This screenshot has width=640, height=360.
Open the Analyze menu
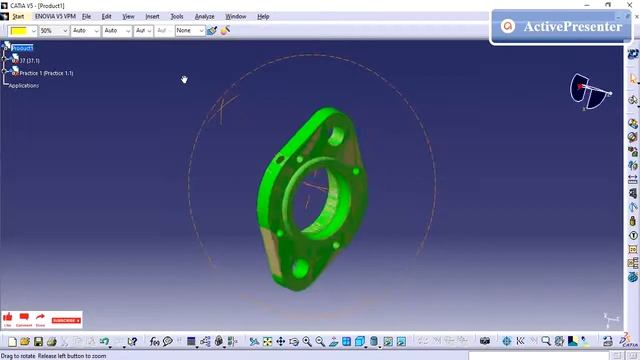coord(204,17)
